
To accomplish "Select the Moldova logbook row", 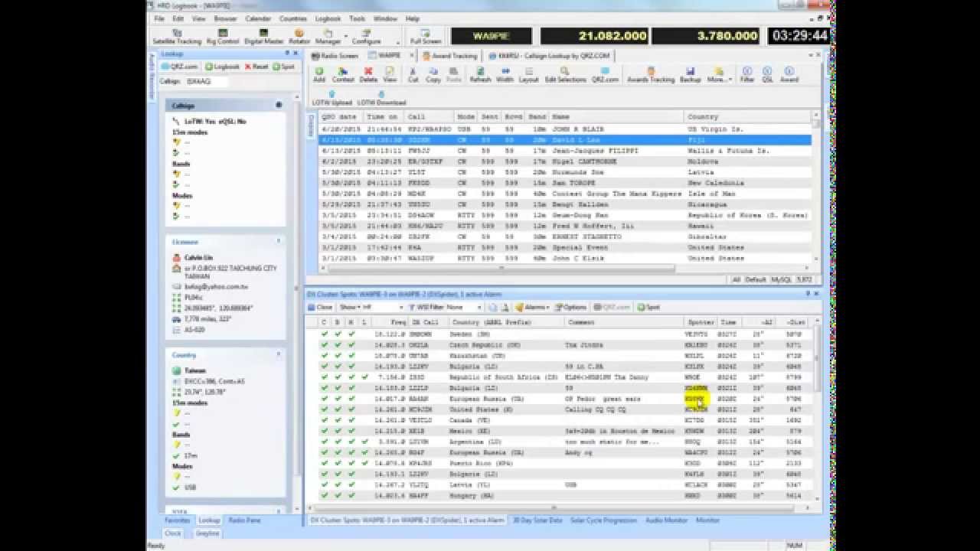I will (x=565, y=161).
